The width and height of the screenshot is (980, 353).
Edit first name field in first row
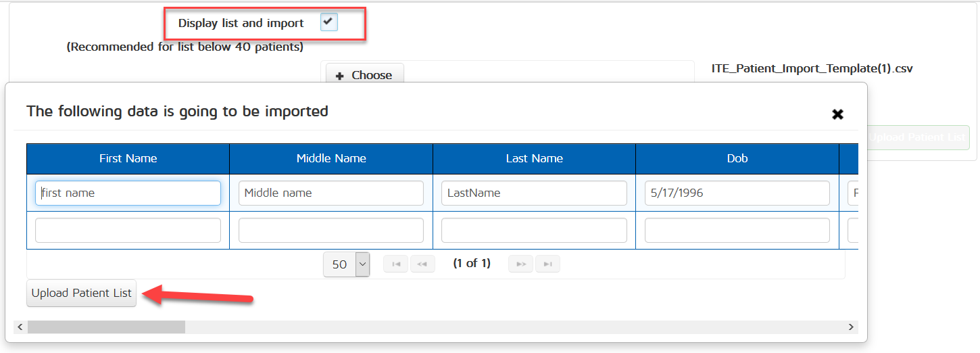coord(128,193)
